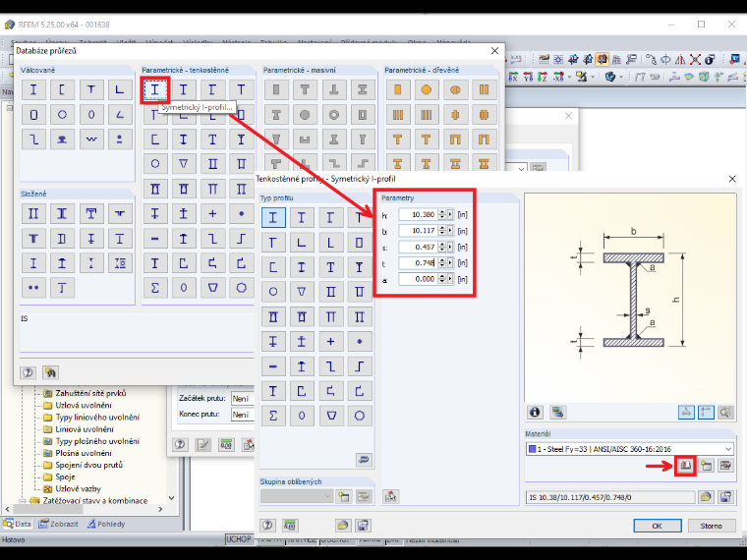Pick rolled channel section in Válcované group

click(x=62, y=89)
